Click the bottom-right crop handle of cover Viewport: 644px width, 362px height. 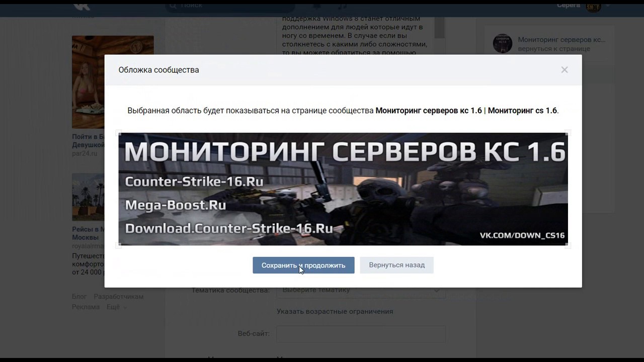coord(568,245)
